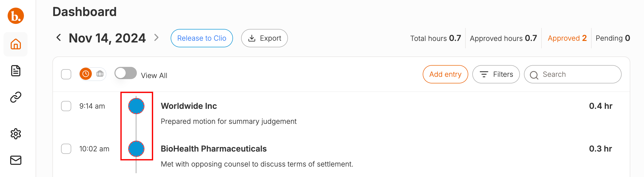Image resolution: width=644 pixels, height=177 pixels.
Task: Open the Home dashboard sidebar icon
Action: (x=16, y=44)
